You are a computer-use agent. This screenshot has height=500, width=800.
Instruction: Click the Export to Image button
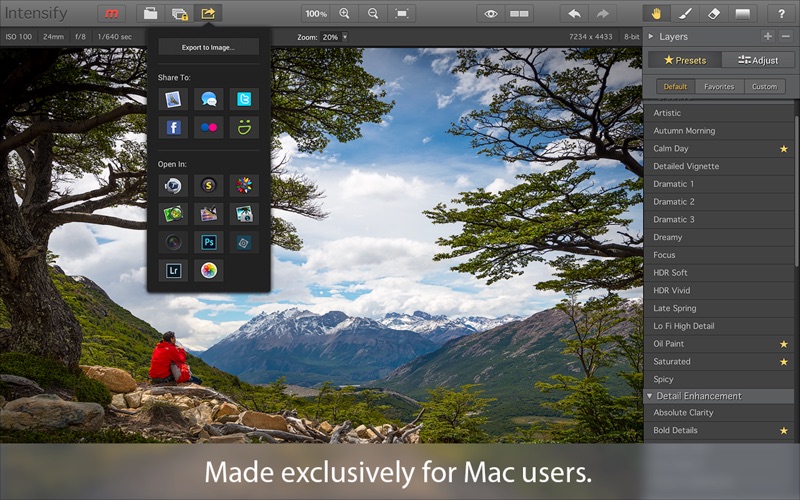point(208,47)
